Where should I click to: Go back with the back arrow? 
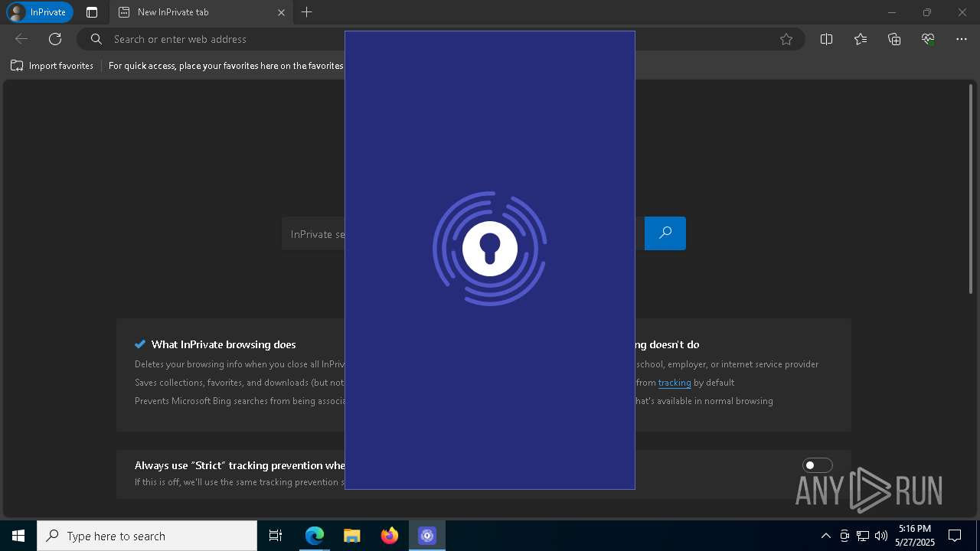[x=21, y=39]
